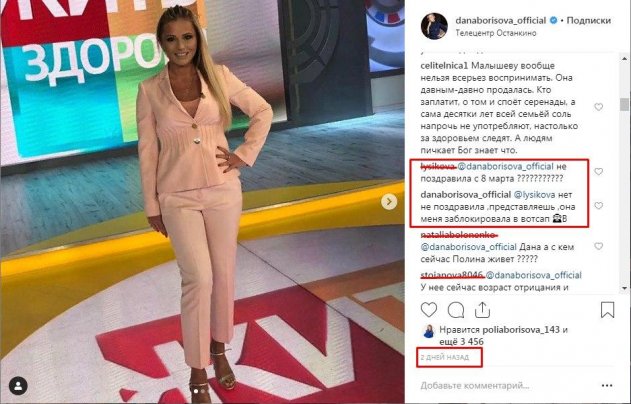Viewport: 631px width, 404px height.
Task: Open comments with the speech bubble icon
Action: tap(456, 310)
